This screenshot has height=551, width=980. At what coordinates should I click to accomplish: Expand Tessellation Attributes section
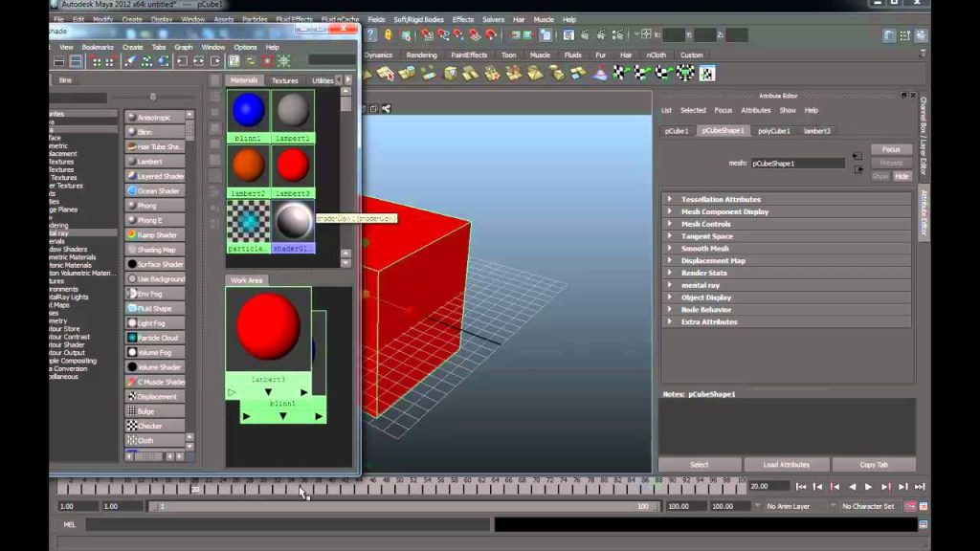(787, 199)
